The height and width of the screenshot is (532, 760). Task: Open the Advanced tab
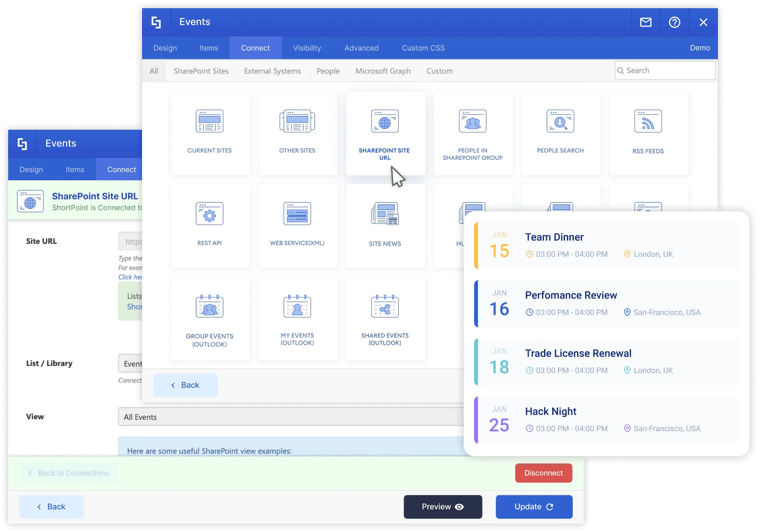[362, 48]
